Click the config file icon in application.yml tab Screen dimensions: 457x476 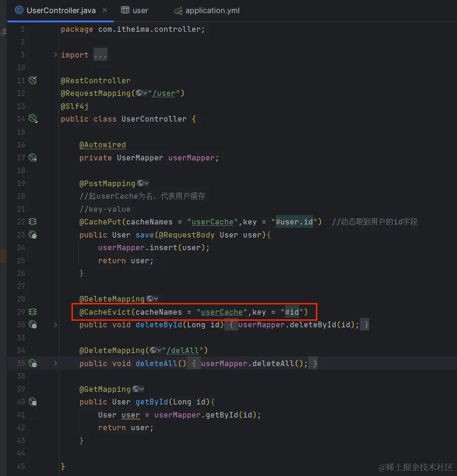point(178,11)
